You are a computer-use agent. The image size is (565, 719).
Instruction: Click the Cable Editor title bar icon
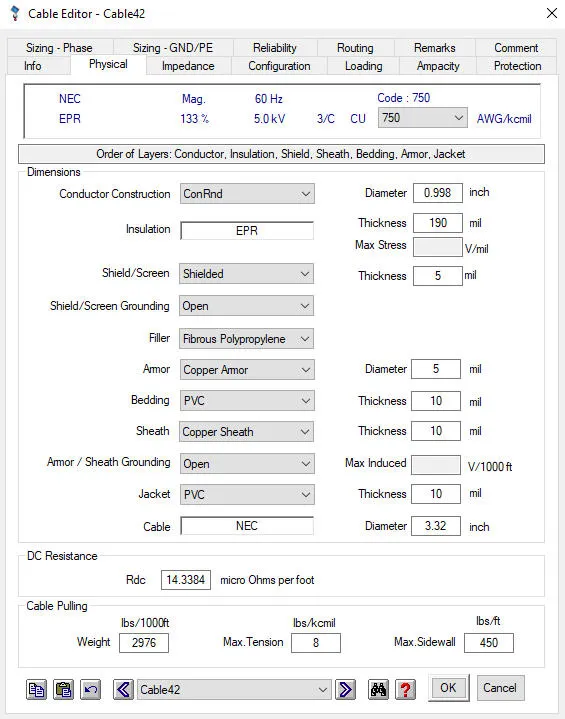[15, 13]
